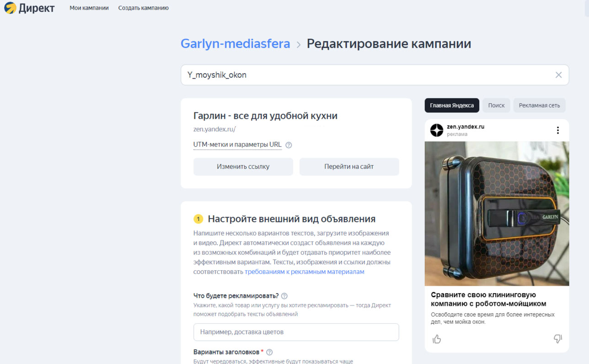Open help icon beside Что будете рекламировать
This screenshot has width=589, height=364.
coord(284,296)
